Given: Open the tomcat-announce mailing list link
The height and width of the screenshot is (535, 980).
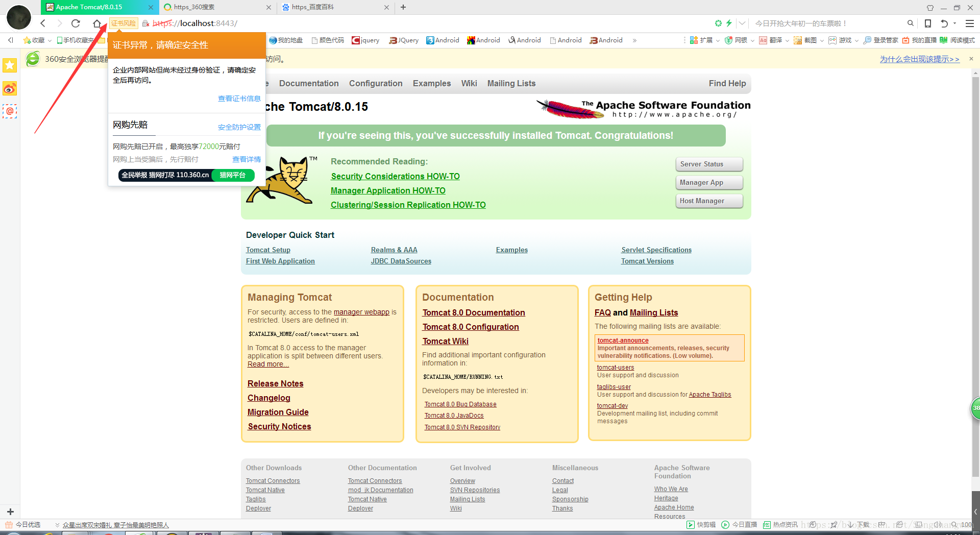Looking at the screenshot, I should point(623,341).
